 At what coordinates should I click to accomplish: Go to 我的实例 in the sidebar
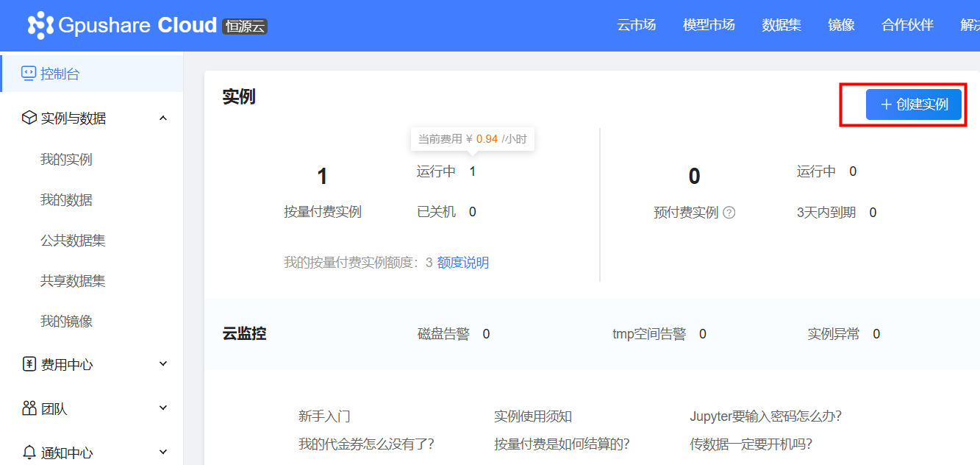click(66, 160)
